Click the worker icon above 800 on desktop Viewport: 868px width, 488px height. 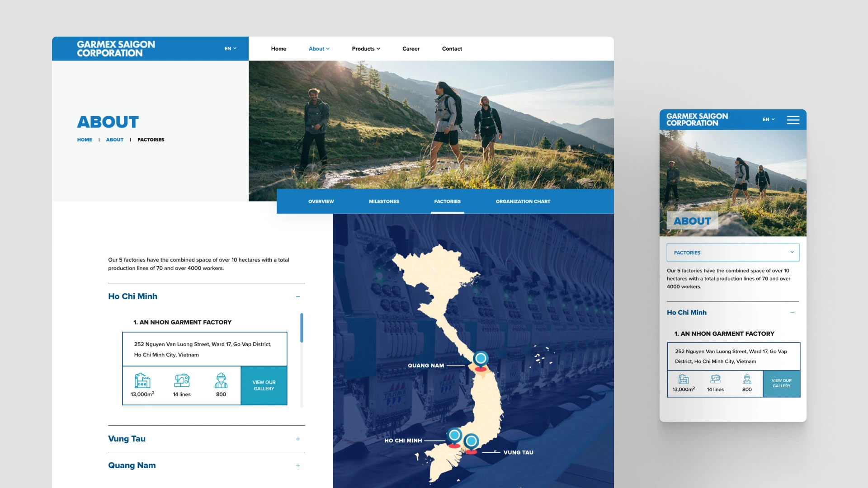221,380
